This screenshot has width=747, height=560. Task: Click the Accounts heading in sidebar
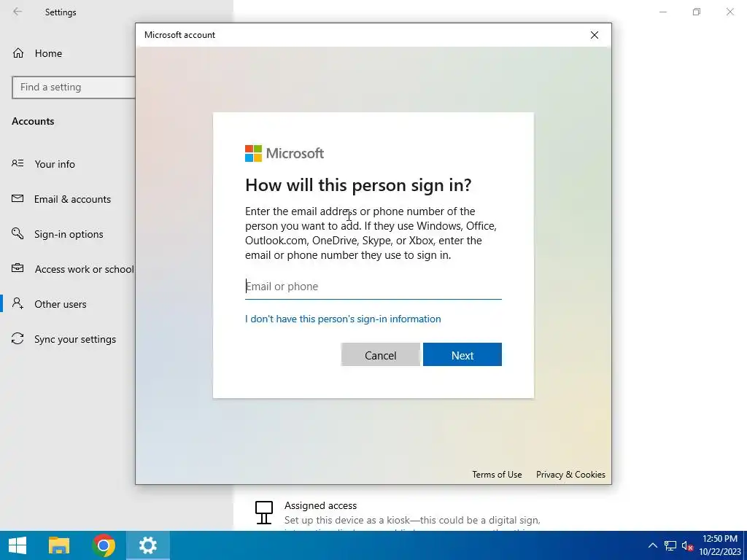33,121
